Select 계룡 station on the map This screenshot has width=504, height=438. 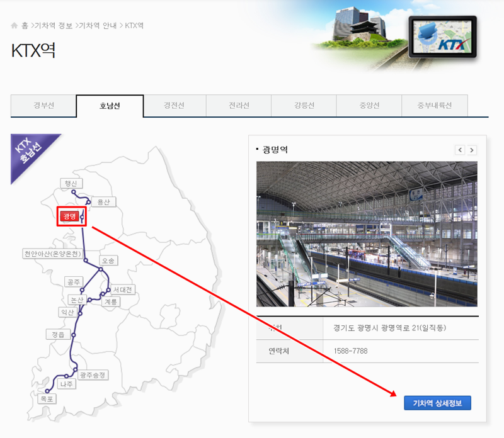tap(111, 302)
